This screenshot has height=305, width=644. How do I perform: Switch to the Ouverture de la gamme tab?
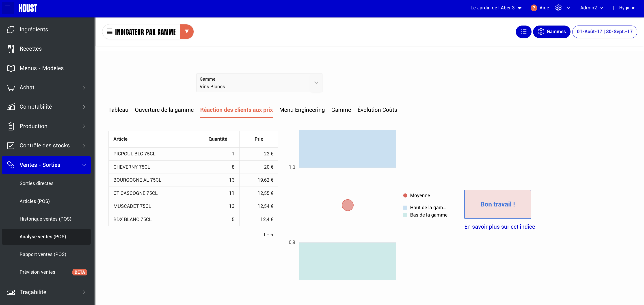pos(164,110)
